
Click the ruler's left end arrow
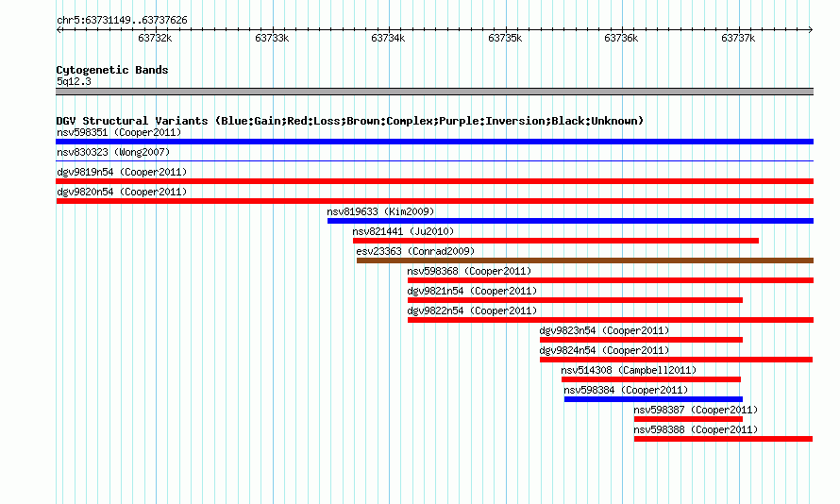click(59, 30)
